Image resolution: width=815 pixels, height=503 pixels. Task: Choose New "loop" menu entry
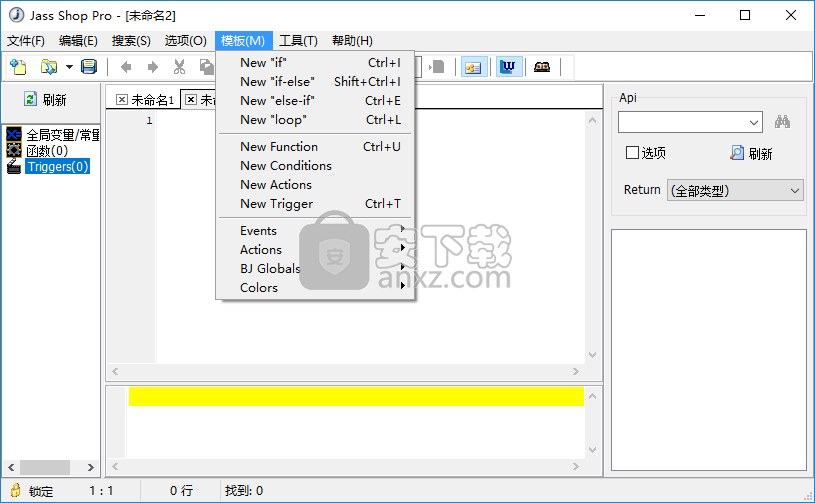315,120
